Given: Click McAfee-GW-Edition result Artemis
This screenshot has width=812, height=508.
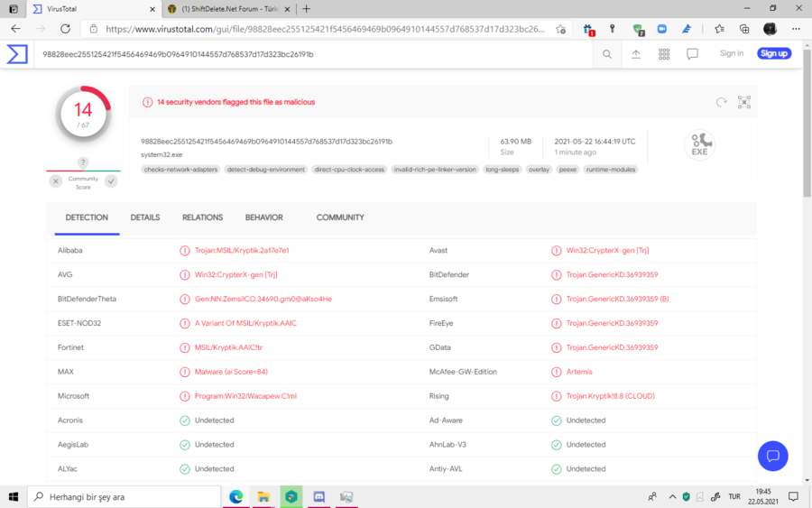Looking at the screenshot, I should pyautogui.click(x=579, y=371).
